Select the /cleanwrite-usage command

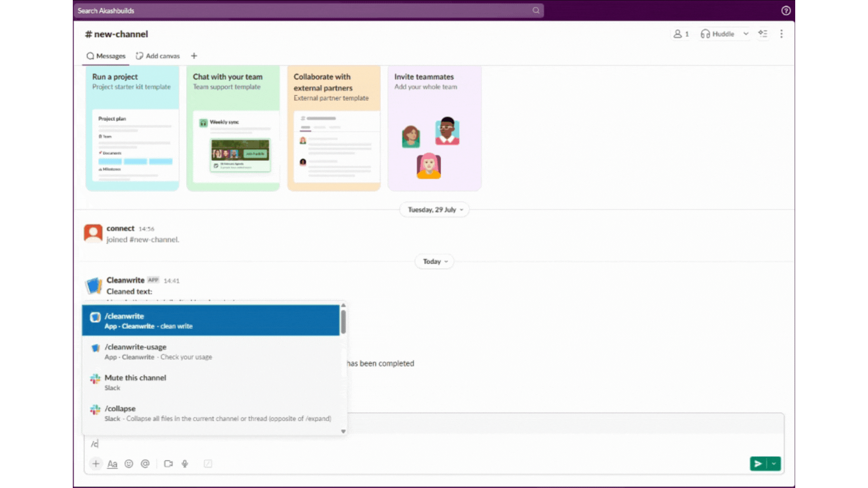pos(211,352)
